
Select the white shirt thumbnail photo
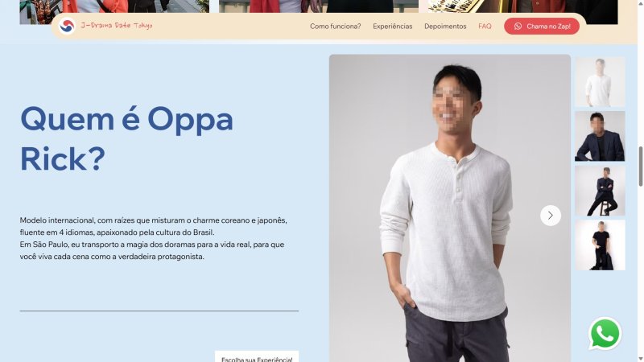(x=600, y=82)
